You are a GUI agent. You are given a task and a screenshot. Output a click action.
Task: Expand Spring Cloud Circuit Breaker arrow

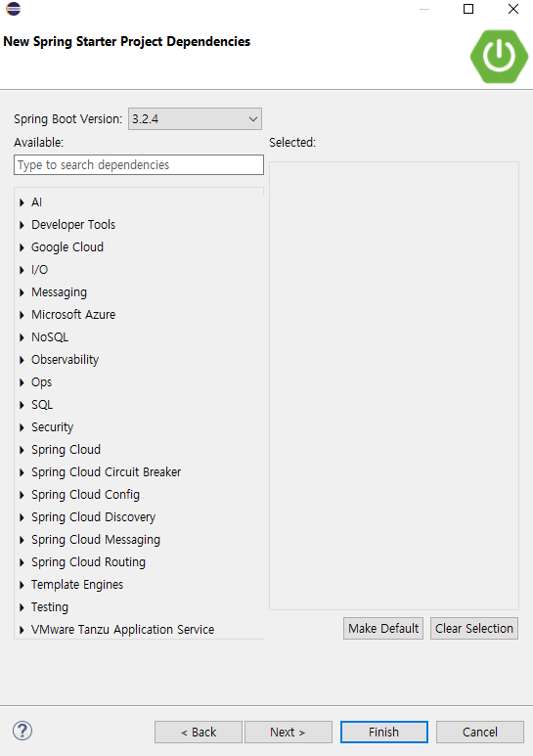pos(22,472)
